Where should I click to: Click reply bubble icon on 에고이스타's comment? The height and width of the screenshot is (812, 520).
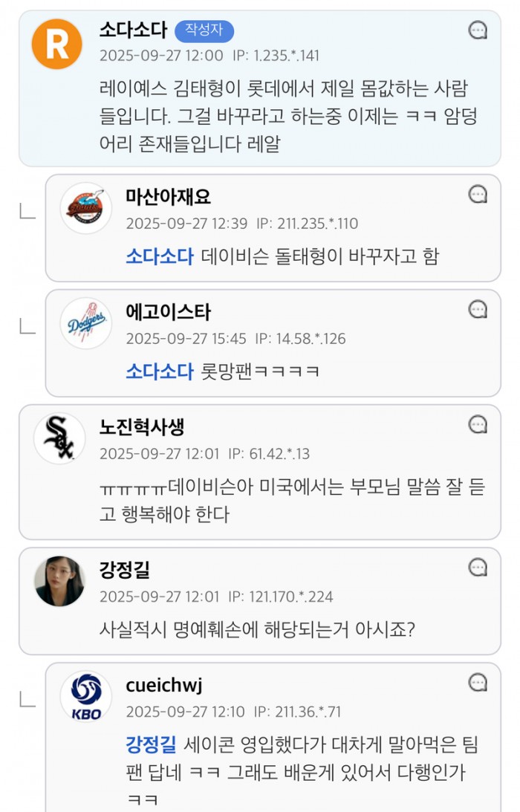[x=478, y=310]
